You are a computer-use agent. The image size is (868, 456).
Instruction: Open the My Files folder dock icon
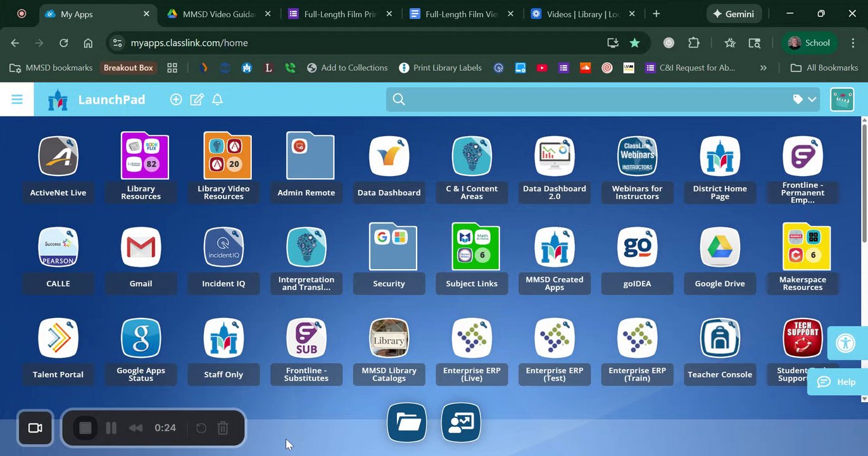click(x=407, y=422)
